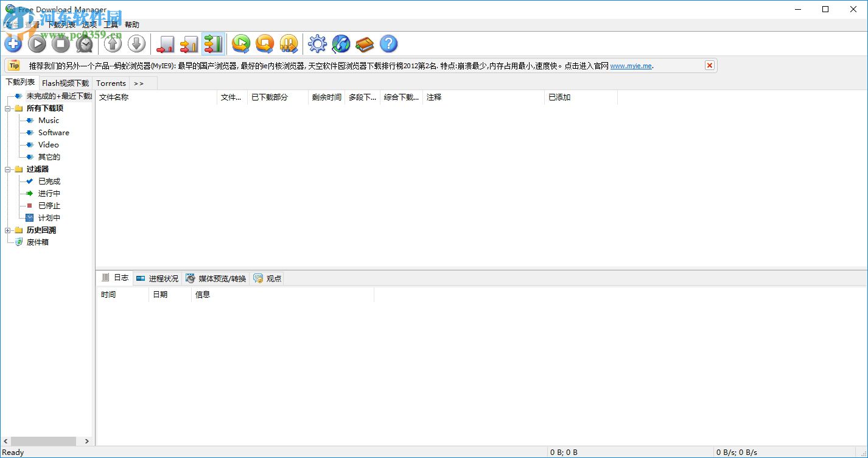Viewport: 868px width, 458px height.
Task: Open the www.myie.me link
Action: [631, 65]
